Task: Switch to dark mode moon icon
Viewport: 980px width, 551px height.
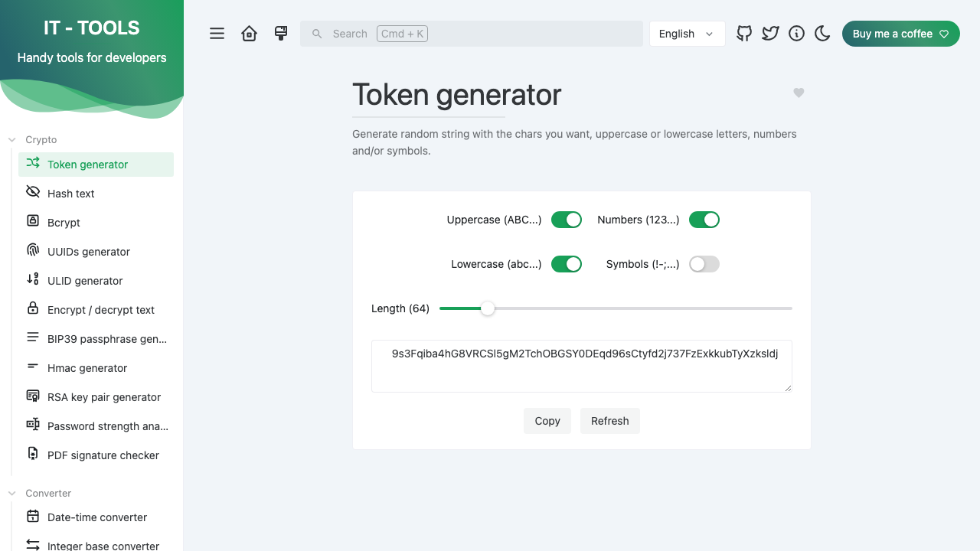Action: pos(822,34)
